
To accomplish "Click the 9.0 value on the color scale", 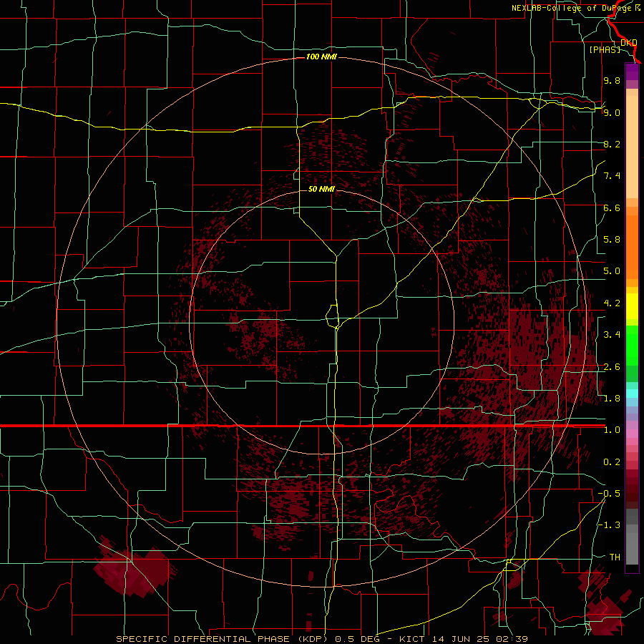I will coord(612,112).
